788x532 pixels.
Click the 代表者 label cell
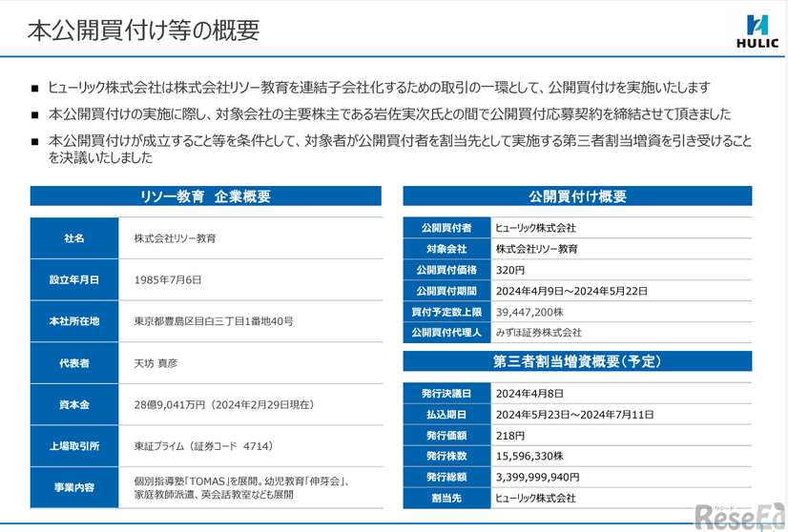[74, 363]
